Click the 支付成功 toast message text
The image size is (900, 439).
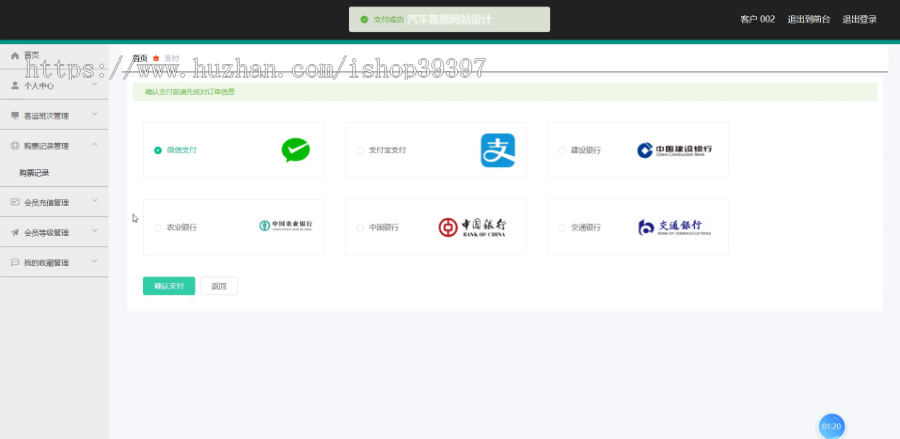pyautogui.click(x=389, y=20)
